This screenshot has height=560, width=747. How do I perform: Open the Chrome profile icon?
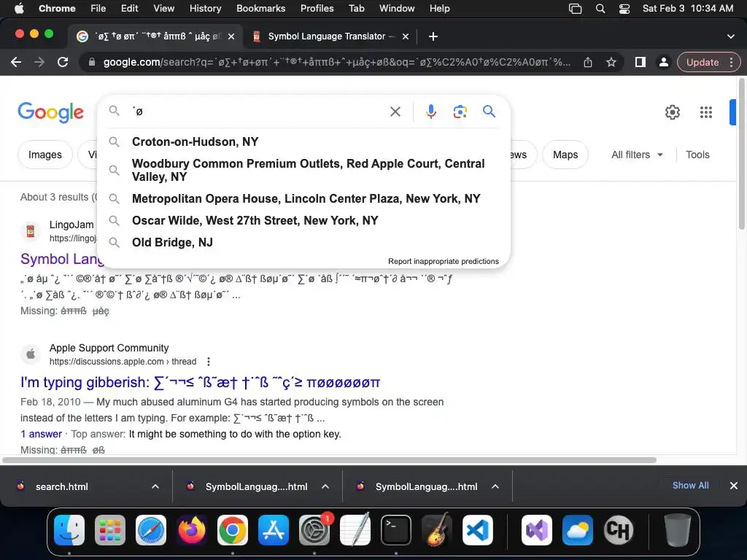click(x=663, y=62)
